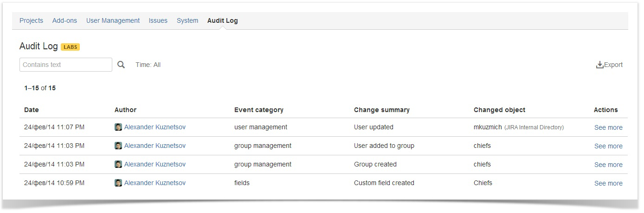Image resolution: width=644 pixels, height=213 pixels.
Task: Open the Projects tab
Action: (31, 20)
